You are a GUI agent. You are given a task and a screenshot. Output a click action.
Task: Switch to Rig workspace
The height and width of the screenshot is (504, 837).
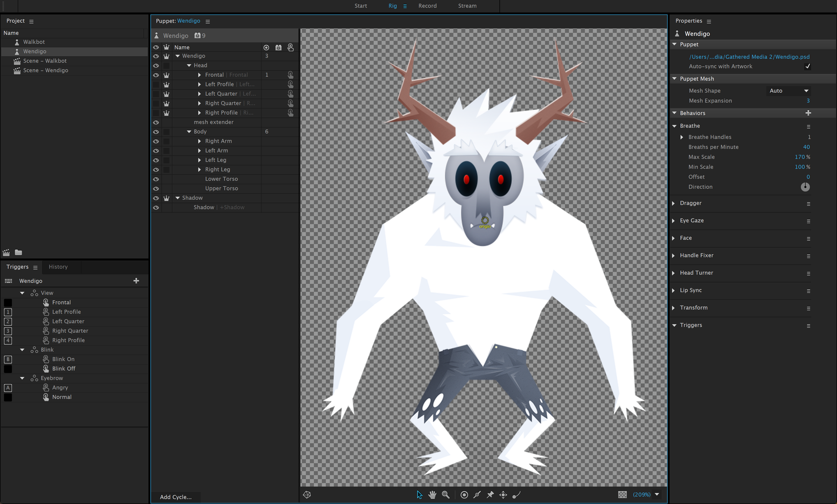(393, 6)
